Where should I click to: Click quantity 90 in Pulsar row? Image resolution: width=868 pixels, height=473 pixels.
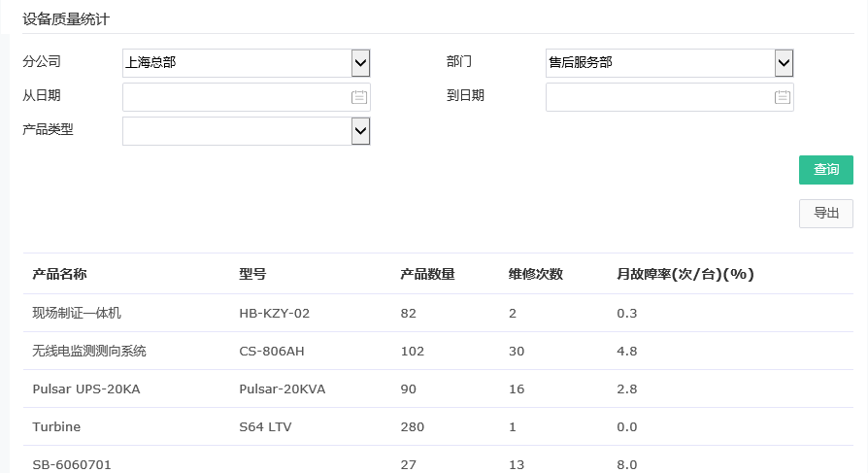408,389
